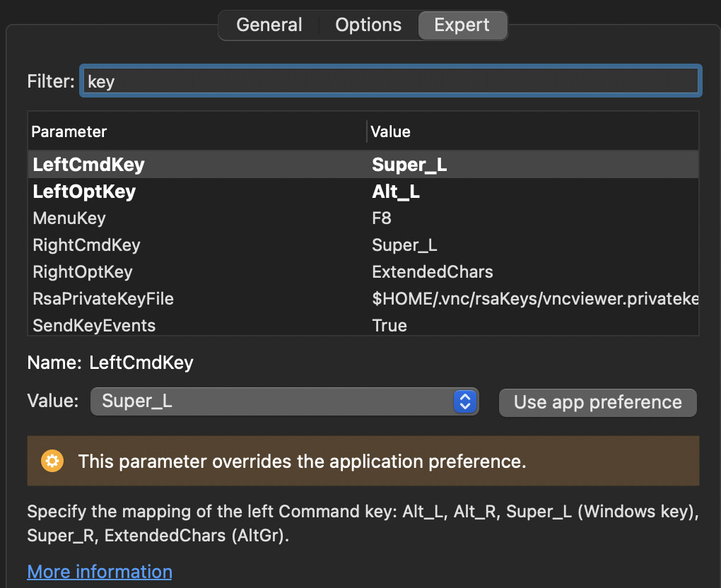Select the LeftOptKey parameter row

[84, 192]
